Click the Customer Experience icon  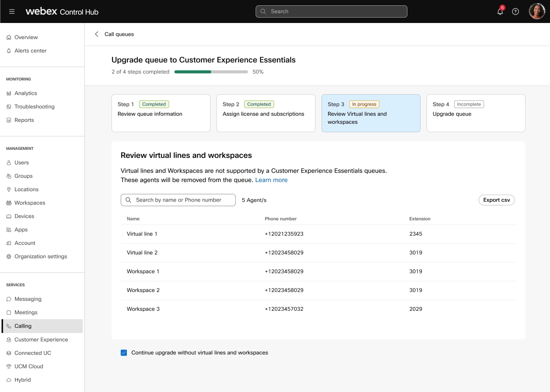tap(9, 340)
